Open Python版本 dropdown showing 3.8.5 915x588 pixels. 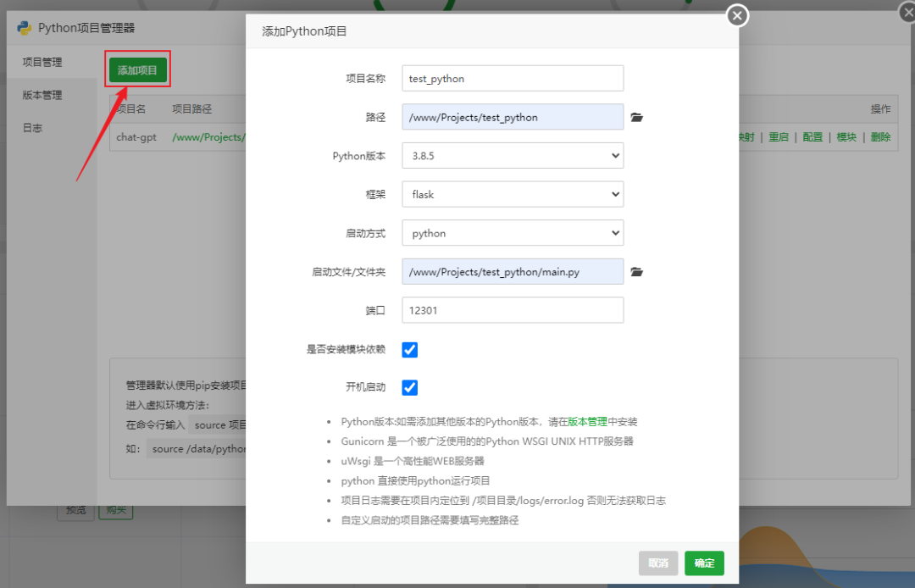pos(513,156)
